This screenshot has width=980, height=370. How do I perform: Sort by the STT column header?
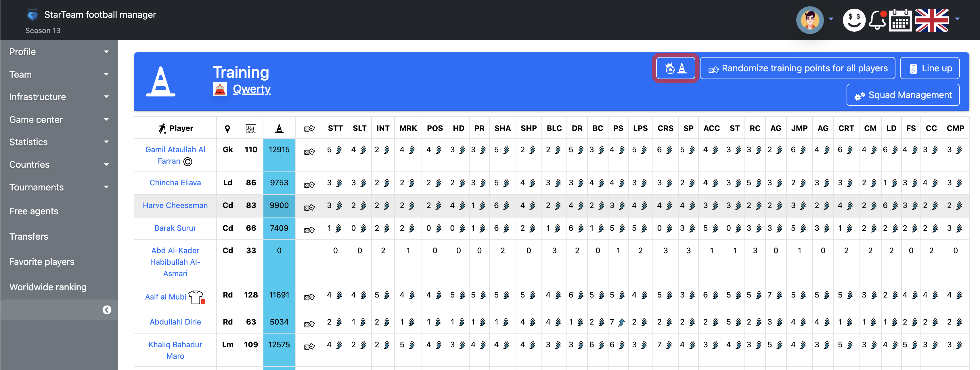click(x=335, y=128)
